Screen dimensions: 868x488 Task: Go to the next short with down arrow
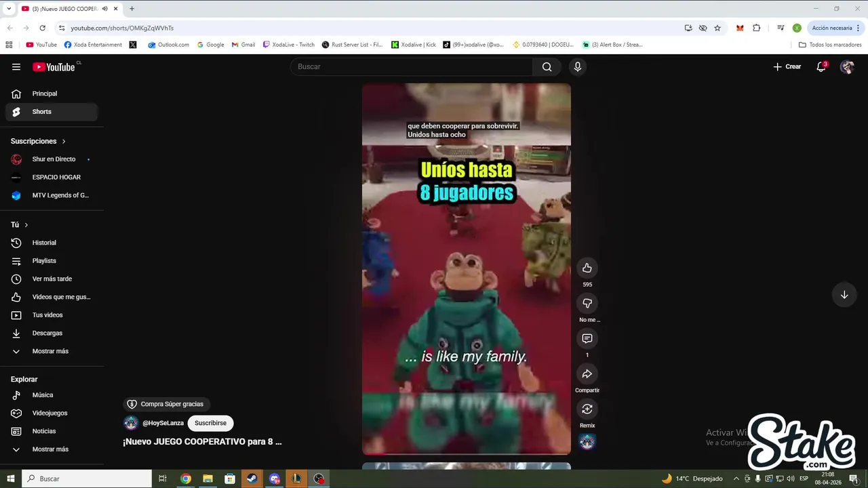844,295
